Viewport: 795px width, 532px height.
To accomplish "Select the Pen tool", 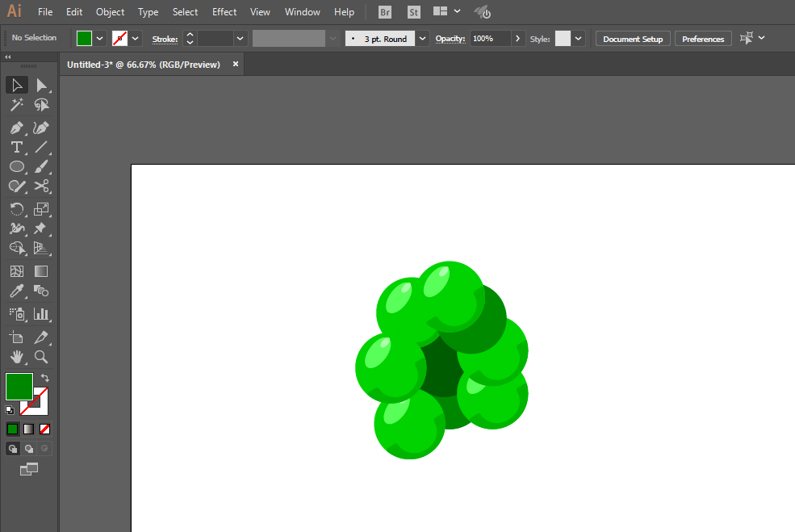I will coord(17,128).
